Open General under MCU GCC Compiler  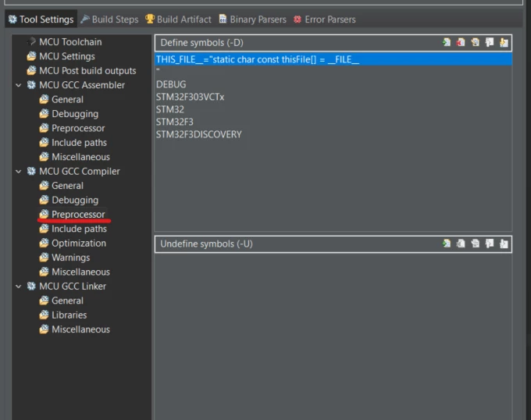pyautogui.click(x=67, y=186)
